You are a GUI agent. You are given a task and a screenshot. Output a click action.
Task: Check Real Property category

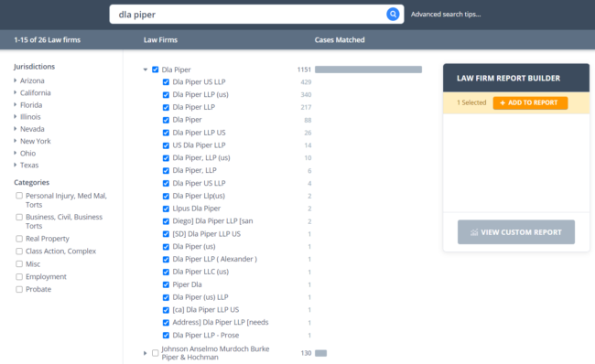pos(19,239)
